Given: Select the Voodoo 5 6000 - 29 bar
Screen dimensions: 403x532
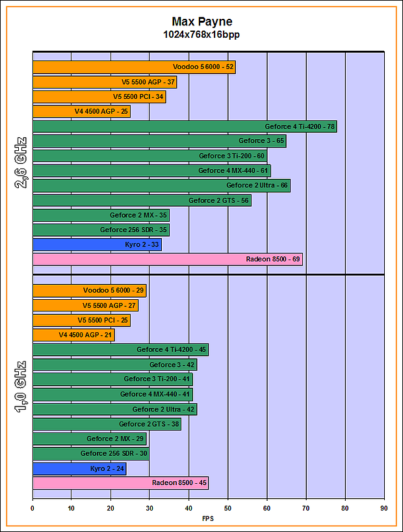Looking at the screenshot, I should pyautogui.click(x=89, y=290).
